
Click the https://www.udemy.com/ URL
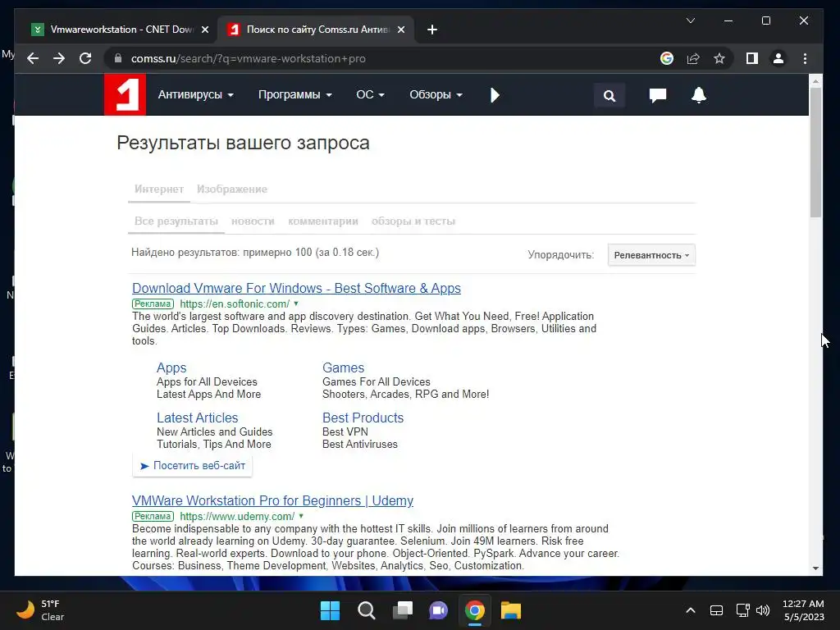[237, 517]
